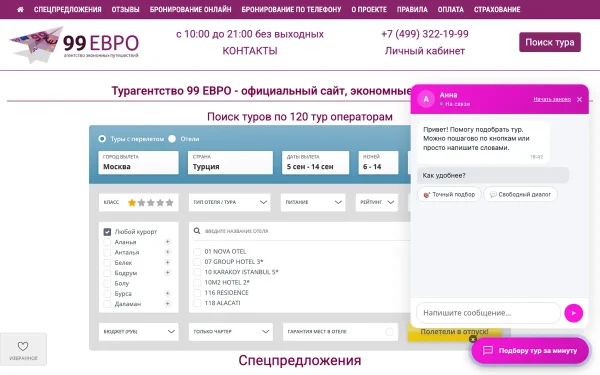Open Страхование menu item
Viewport: 600px width, 375px height.
click(497, 10)
